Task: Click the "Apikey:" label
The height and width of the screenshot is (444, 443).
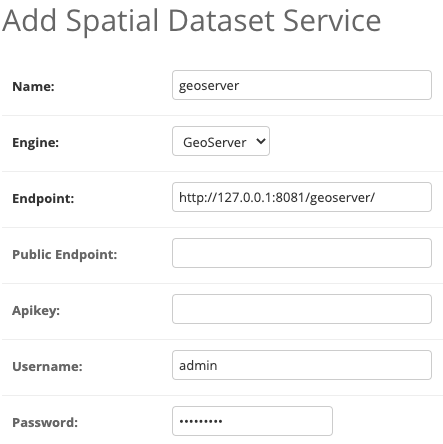Action: point(36,311)
